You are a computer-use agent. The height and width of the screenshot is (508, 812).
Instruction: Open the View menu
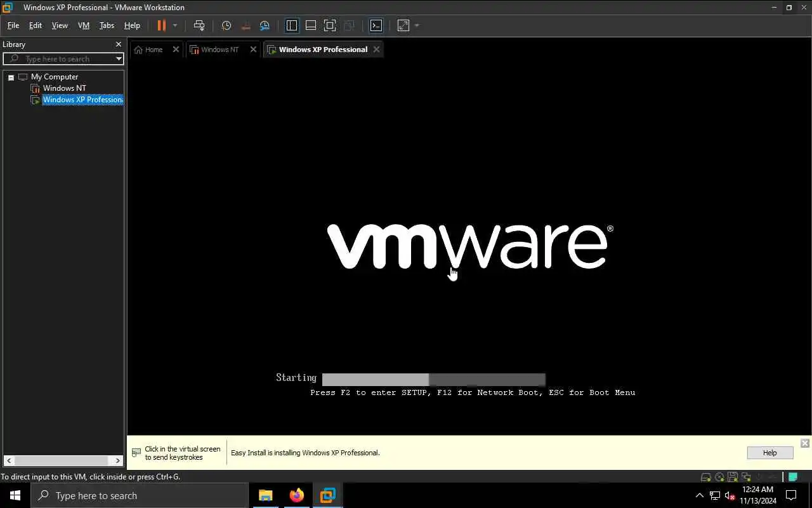pyautogui.click(x=60, y=25)
